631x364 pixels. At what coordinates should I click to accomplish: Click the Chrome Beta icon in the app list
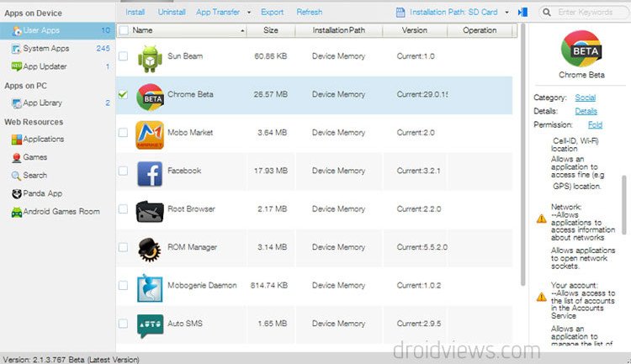click(x=150, y=97)
